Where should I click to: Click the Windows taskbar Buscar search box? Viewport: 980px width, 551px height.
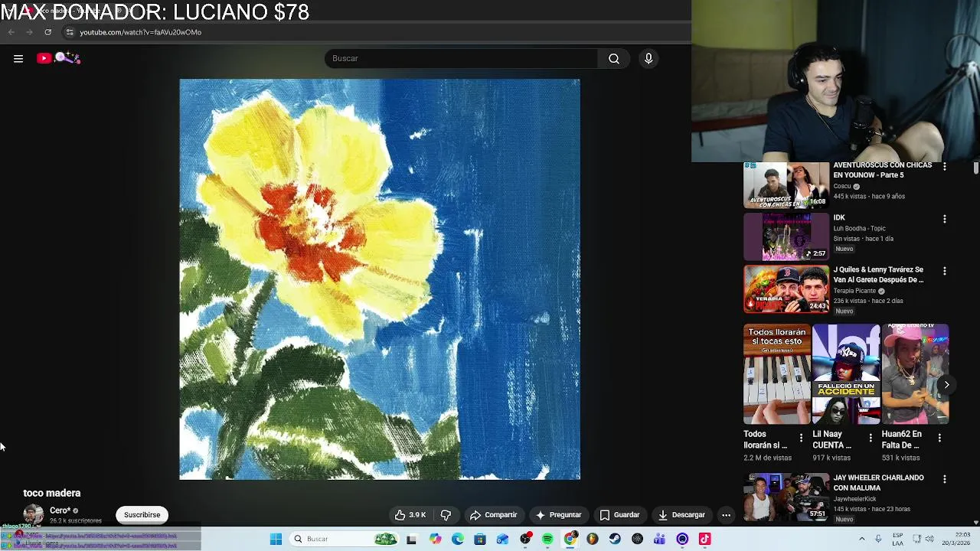[345, 540]
